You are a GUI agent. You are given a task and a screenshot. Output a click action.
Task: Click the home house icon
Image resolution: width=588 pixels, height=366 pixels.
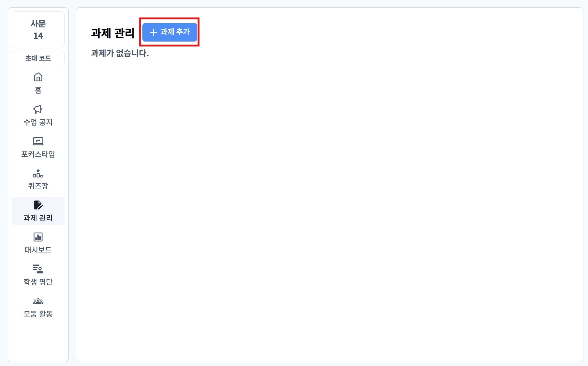38,77
